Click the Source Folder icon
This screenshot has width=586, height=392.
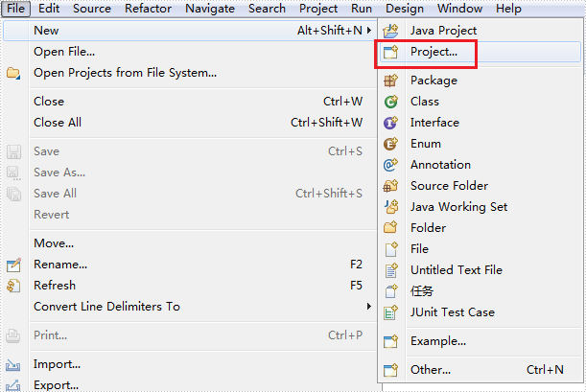391,186
